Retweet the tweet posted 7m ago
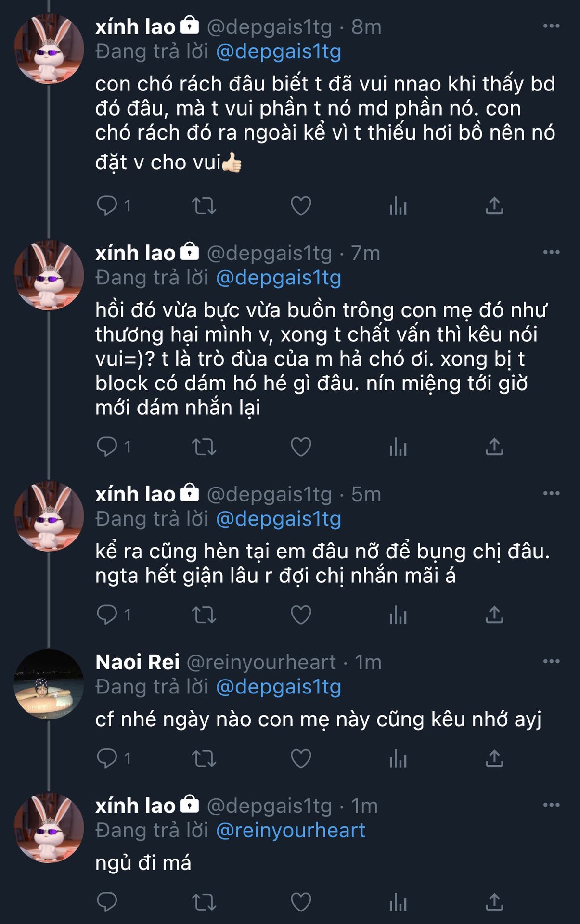The image size is (580, 924). (x=204, y=447)
